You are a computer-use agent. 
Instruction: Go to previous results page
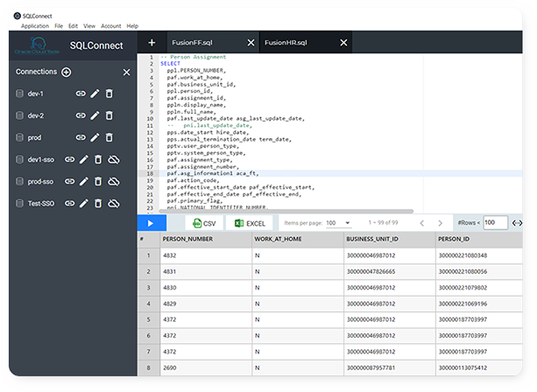click(x=422, y=223)
